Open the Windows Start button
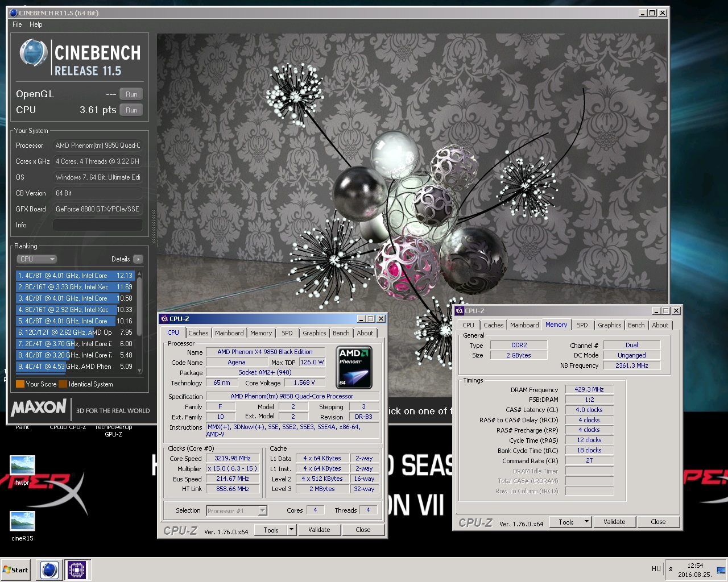The image size is (728, 582). coord(16,569)
